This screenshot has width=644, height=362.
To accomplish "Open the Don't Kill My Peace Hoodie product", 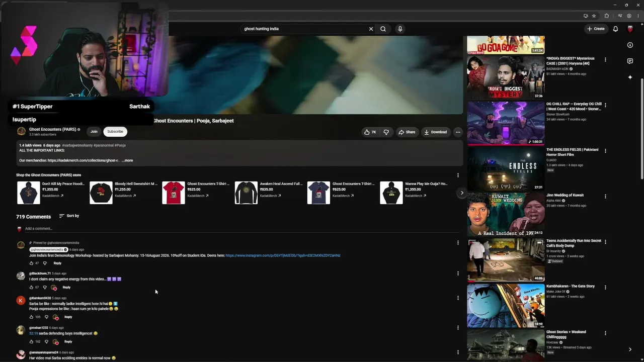I will coord(51,193).
